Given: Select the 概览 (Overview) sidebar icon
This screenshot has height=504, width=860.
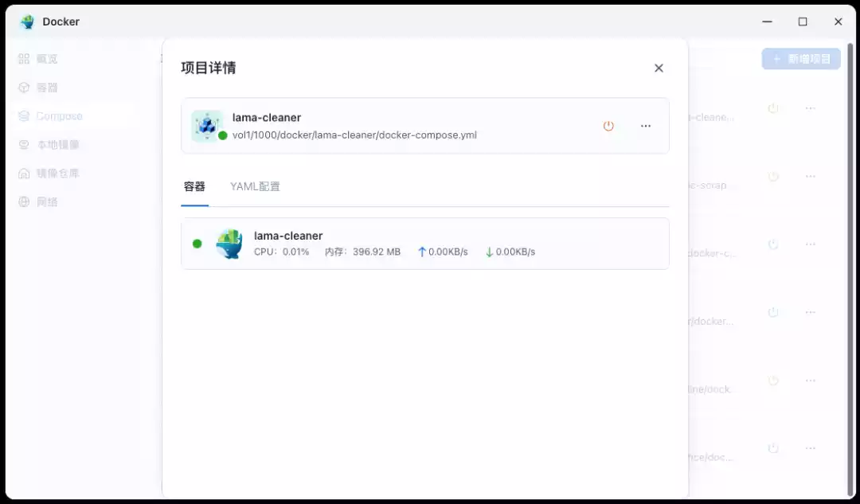Looking at the screenshot, I should (23, 58).
